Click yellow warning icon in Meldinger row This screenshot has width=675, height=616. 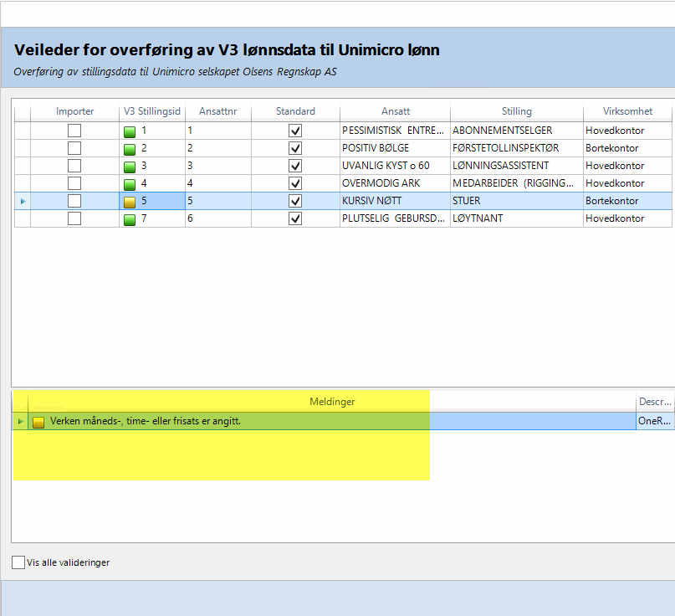(x=38, y=422)
